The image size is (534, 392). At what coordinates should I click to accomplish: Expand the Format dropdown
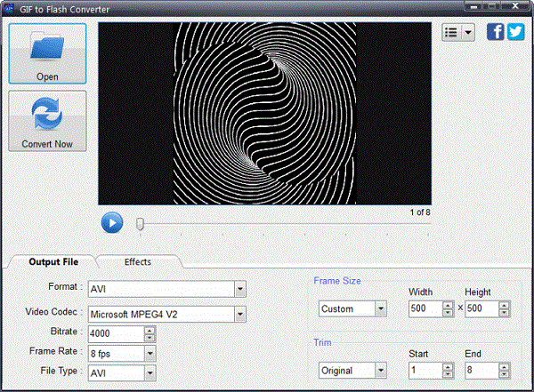240,289
